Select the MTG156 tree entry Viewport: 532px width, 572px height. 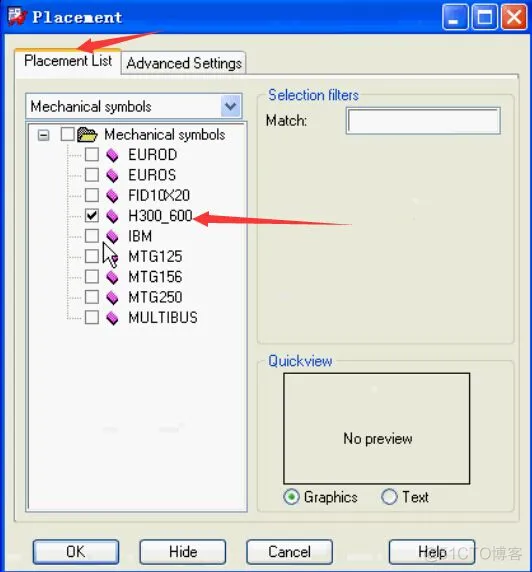click(155, 277)
